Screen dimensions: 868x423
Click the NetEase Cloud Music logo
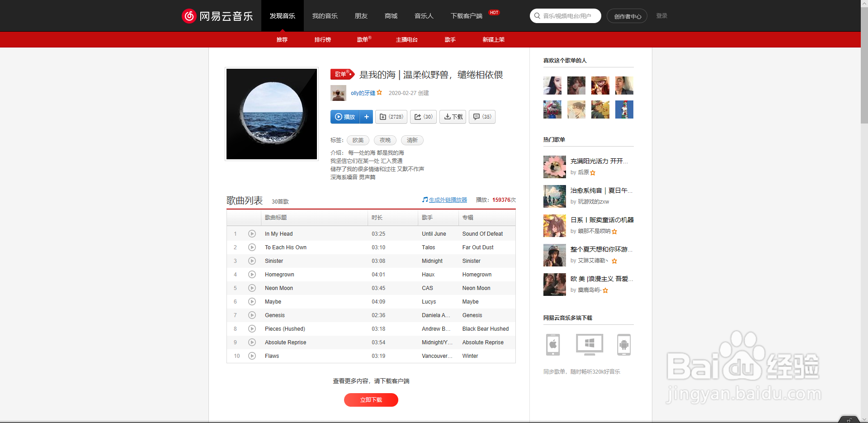coord(217,16)
